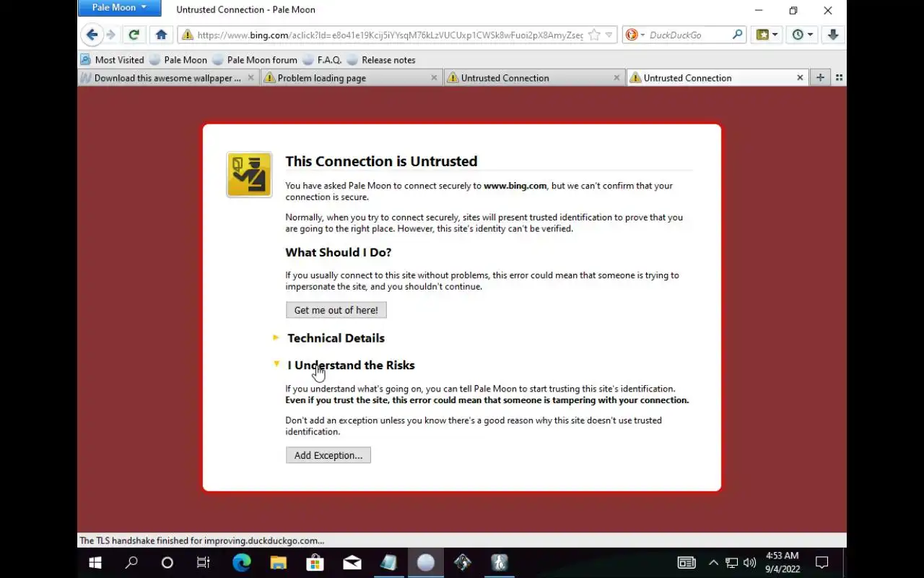Click the bold www.bing.com text
This screenshot has width=924, height=578.
point(515,186)
